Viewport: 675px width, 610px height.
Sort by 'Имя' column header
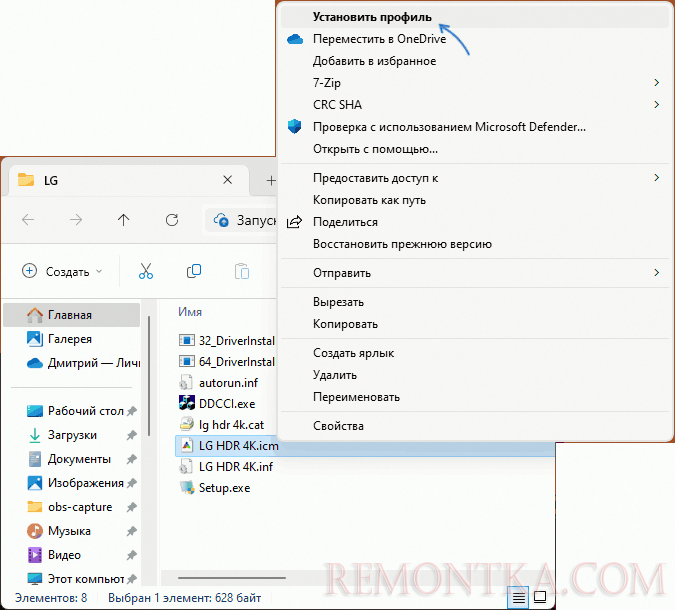click(190, 312)
